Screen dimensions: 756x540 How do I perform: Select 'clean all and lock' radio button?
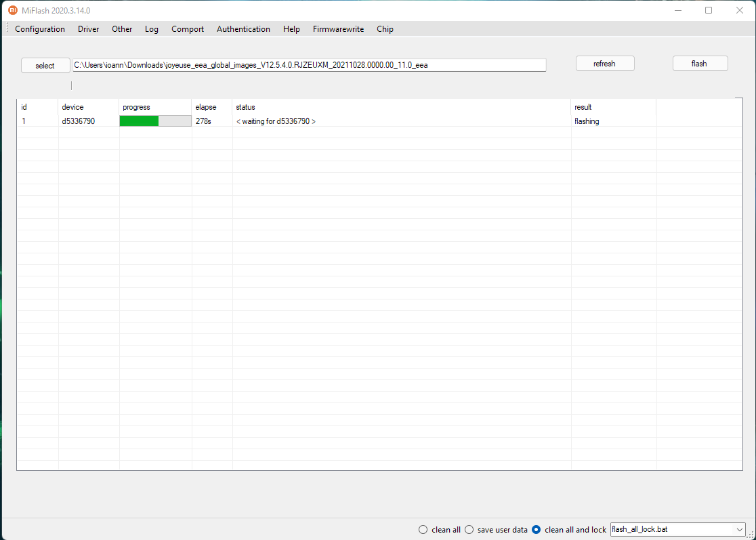click(x=537, y=530)
